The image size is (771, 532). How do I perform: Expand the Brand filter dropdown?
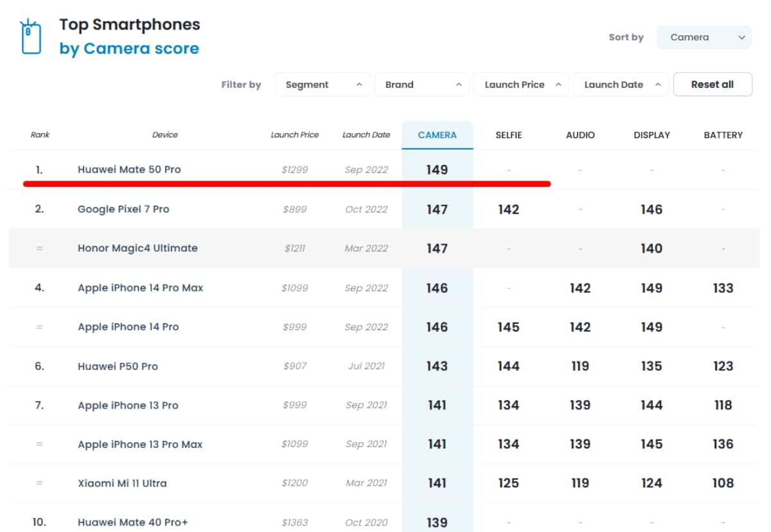[422, 85]
